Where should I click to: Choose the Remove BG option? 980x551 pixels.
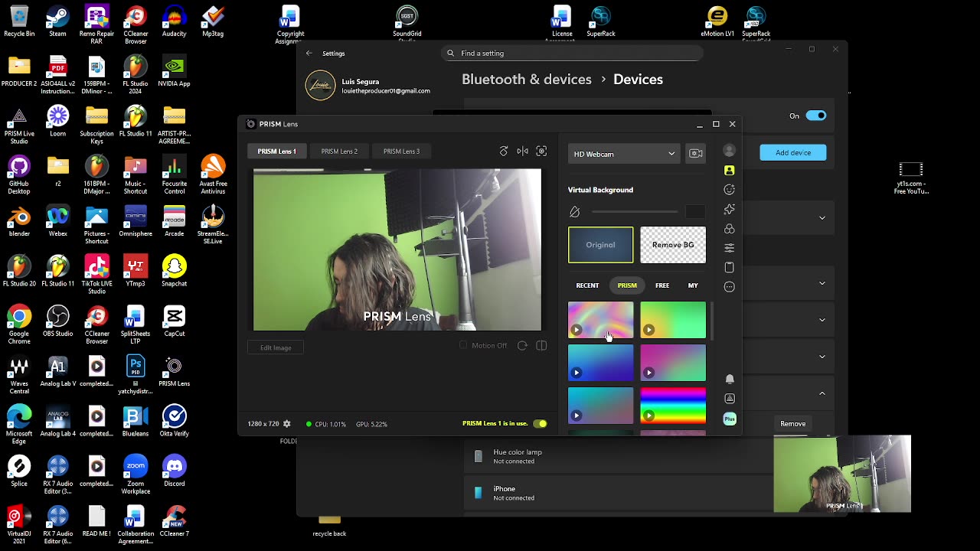click(x=673, y=245)
